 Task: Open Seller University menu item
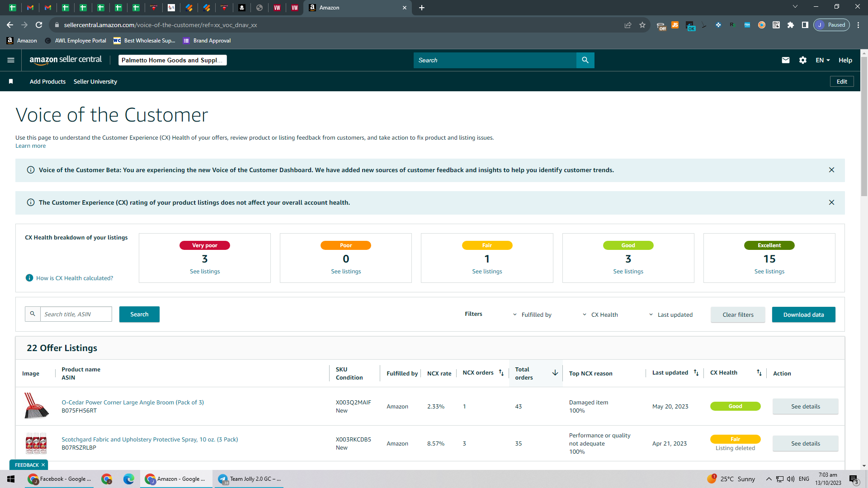coord(95,81)
